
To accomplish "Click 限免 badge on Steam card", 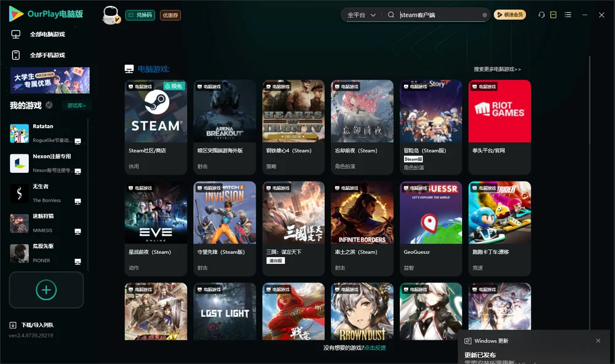I will (x=174, y=86).
